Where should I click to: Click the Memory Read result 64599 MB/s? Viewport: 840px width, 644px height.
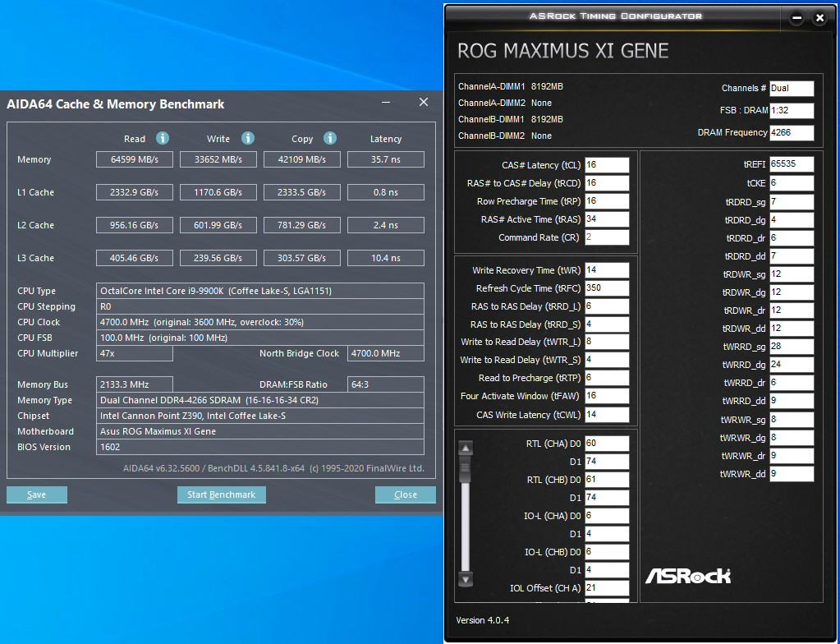[135, 159]
